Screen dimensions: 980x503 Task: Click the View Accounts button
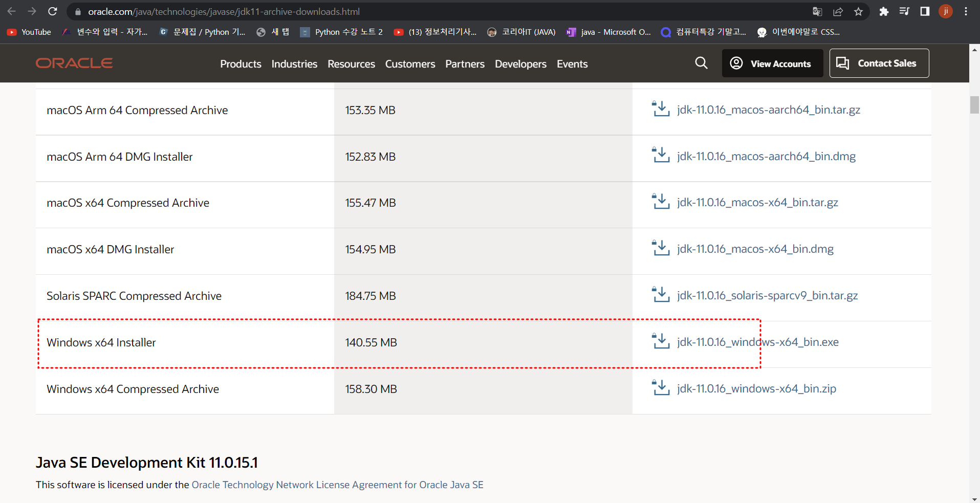pos(772,63)
